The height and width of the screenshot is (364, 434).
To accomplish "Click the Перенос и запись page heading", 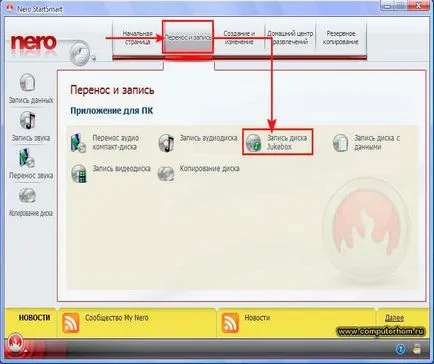I will [112, 90].
